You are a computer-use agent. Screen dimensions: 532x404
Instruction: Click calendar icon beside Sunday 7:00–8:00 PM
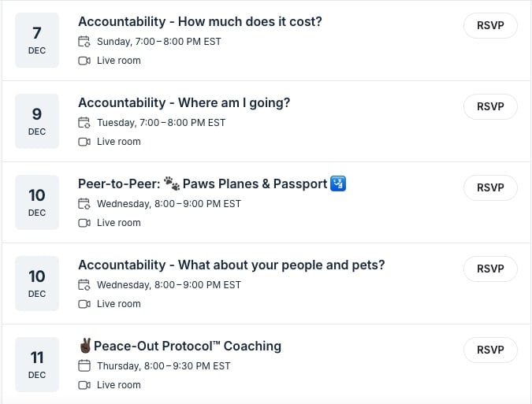click(x=84, y=42)
